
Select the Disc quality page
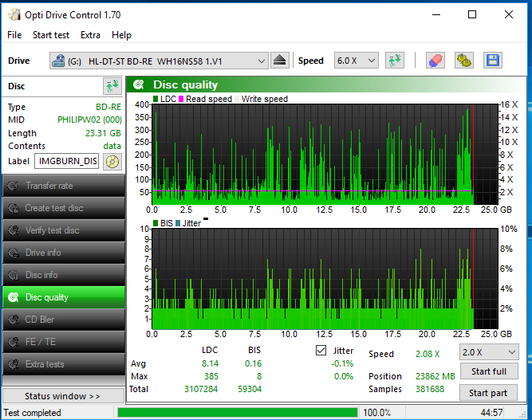64,297
